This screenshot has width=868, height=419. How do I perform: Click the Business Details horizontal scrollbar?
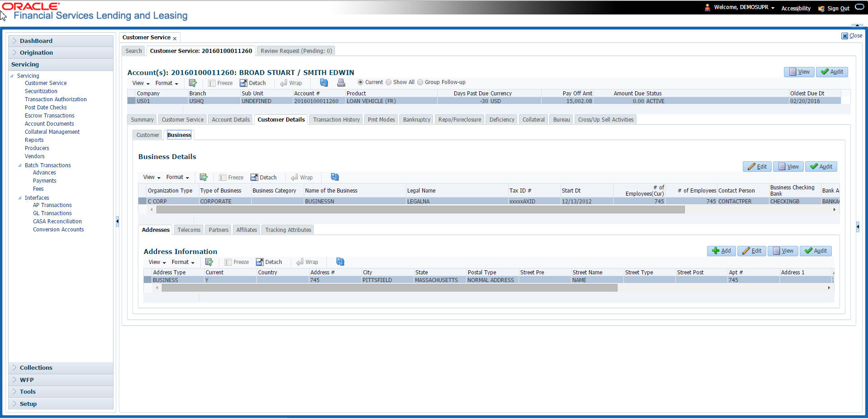[x=420, y=210]
